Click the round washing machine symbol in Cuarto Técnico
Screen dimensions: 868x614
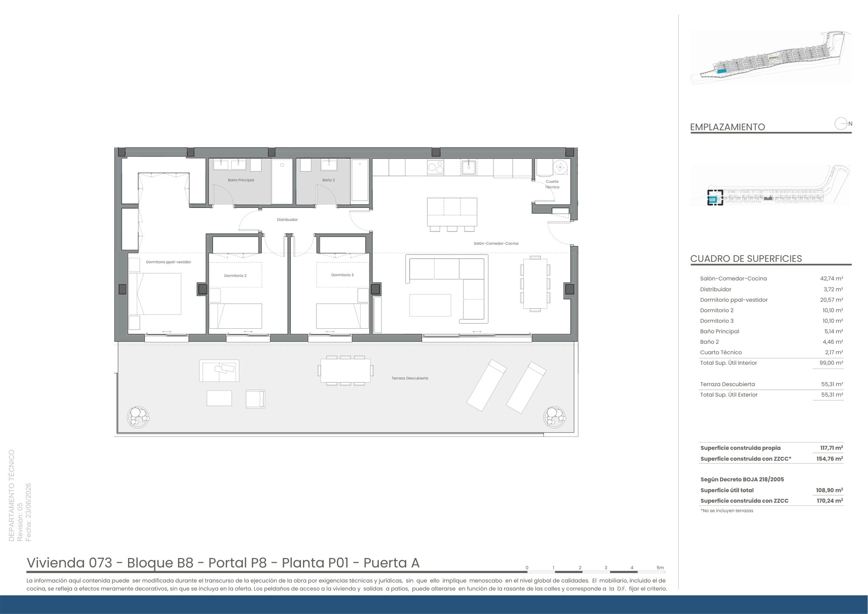pyautogui.click(x=560, y=167)
